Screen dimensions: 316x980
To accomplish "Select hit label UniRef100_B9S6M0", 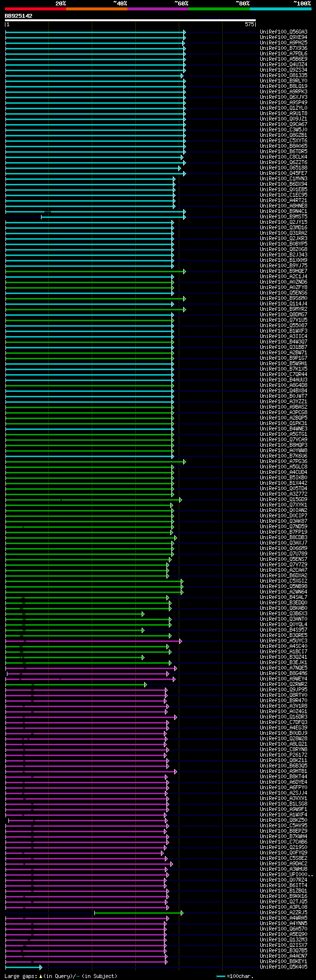I will click(283, 298).
